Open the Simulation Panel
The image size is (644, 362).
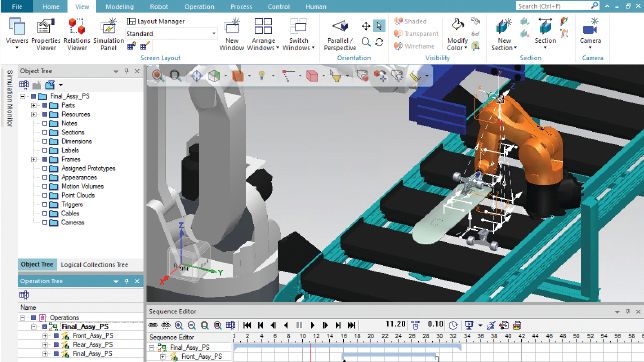click(108, 35)
